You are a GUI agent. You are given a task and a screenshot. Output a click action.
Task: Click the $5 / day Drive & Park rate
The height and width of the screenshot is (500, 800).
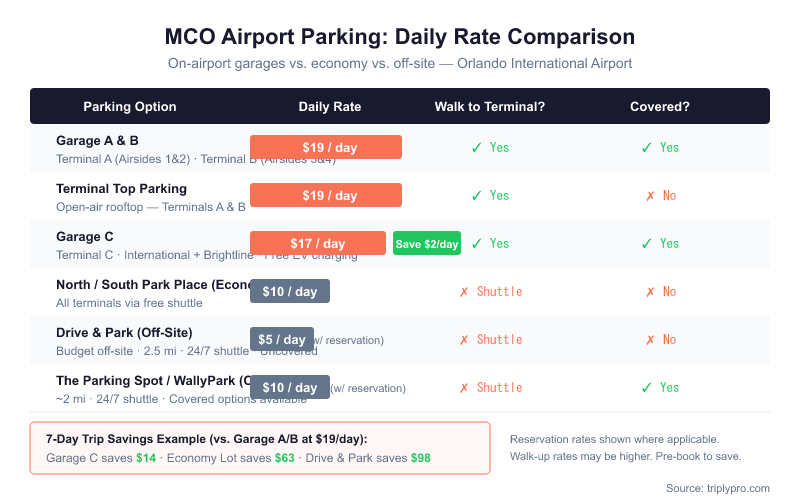282,339
